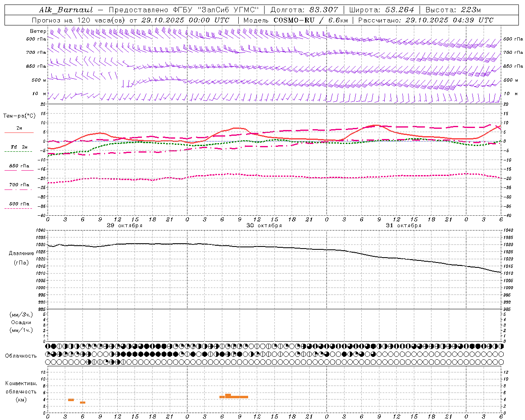Image resolution: width=525 pixels, height=420 pixels.
Task: Click the first small orange convective bar on 29 October
Action: [71, 399]
